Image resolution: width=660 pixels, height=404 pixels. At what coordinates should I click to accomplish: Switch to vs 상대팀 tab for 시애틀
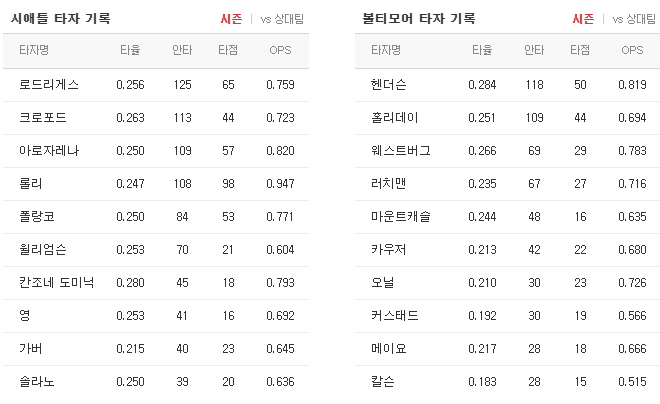pos(282,19)
